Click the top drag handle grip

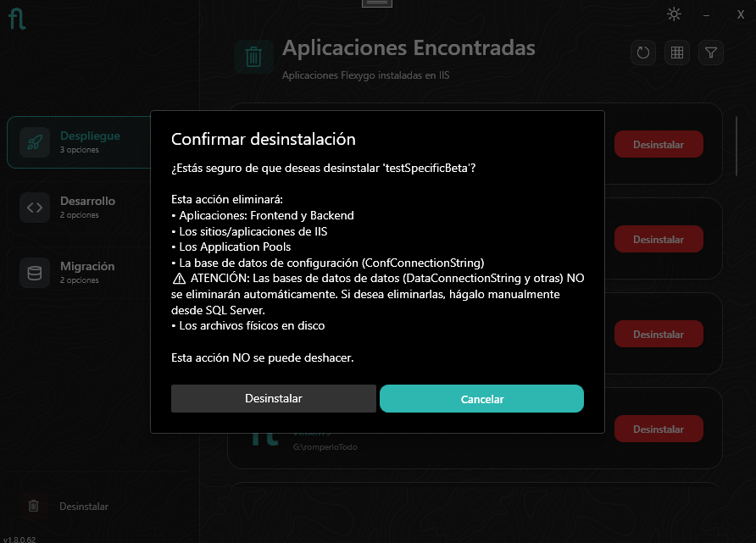tap(377, 3)
